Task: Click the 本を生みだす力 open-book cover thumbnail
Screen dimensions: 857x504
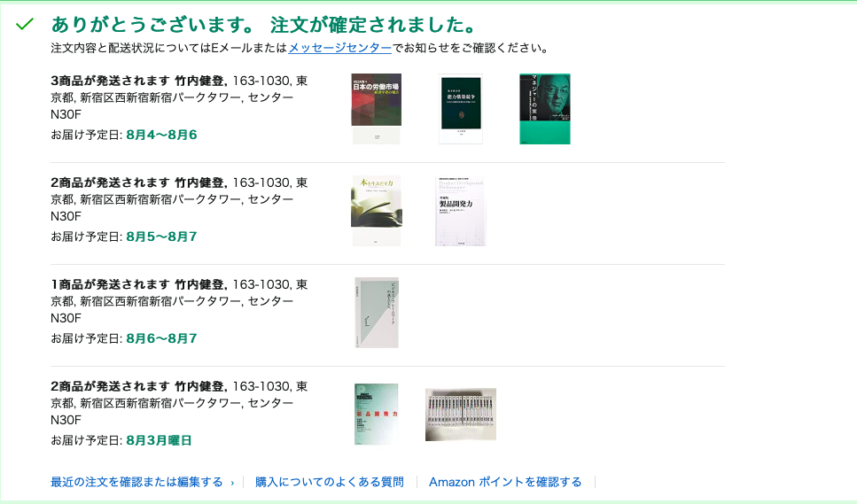Action: [376, 211]
